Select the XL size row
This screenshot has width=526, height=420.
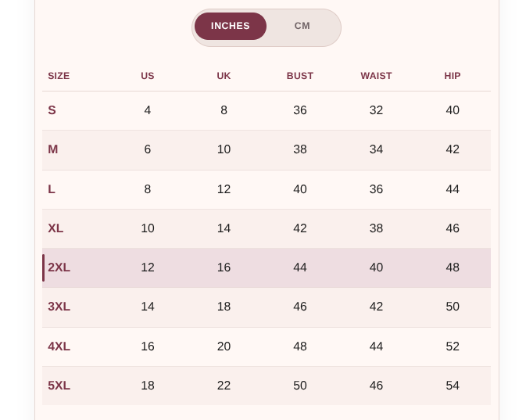coord(267,228)
